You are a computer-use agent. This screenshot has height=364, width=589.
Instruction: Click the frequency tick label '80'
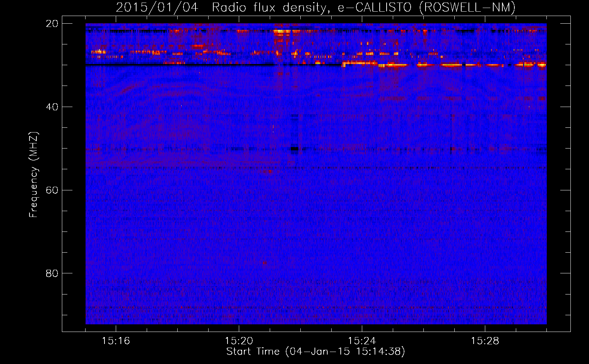tap(52, 273)
